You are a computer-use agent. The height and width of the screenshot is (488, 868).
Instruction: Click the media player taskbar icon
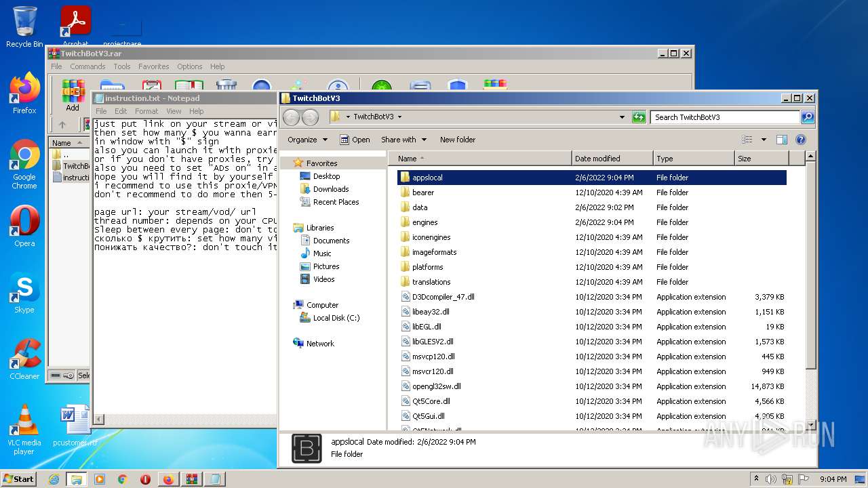point(100,479)
